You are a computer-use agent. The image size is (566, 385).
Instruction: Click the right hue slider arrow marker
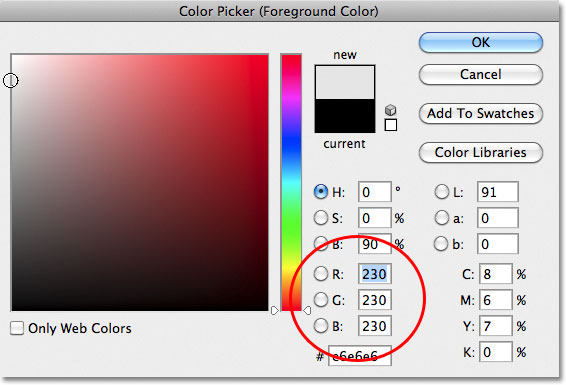307,310
